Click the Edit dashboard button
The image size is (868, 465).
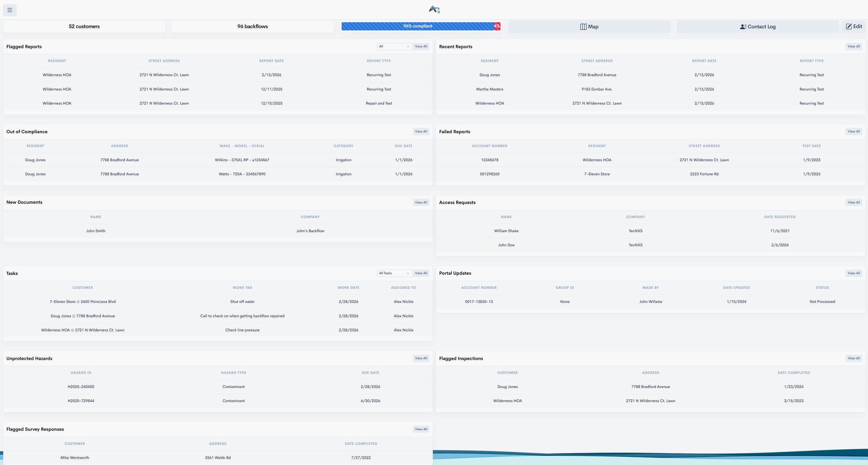click(x=854, y=26)
